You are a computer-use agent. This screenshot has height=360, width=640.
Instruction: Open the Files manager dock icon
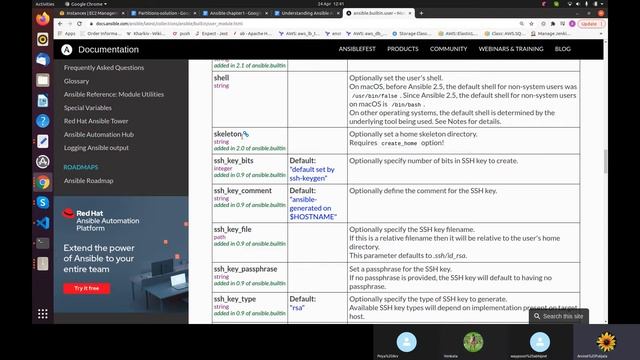click(43, 80)
